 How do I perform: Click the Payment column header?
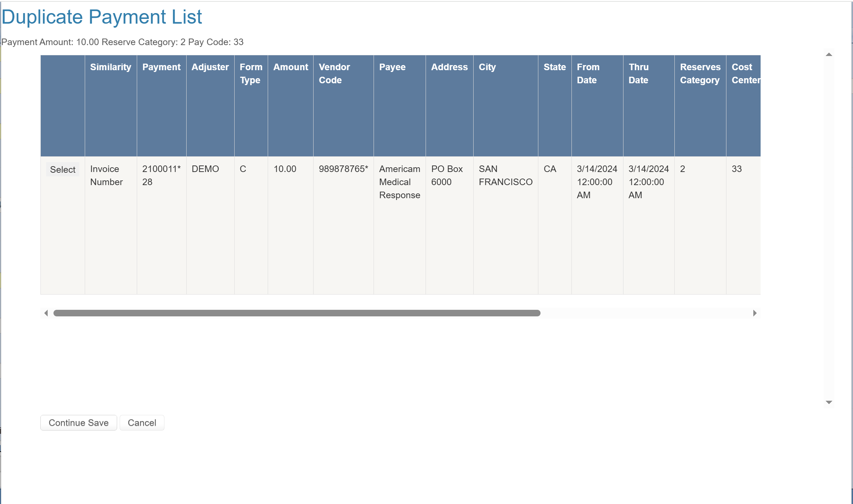[161, 67]
